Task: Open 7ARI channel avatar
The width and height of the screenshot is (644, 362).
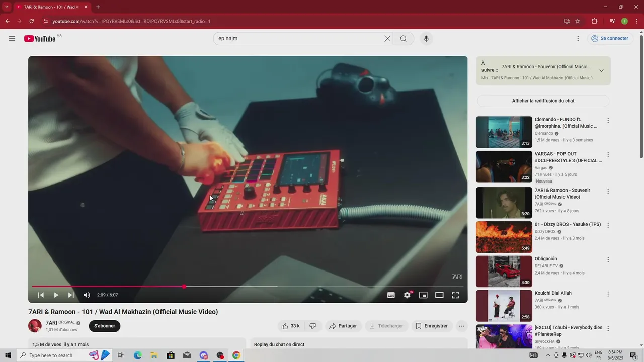Action: point(35,326)
